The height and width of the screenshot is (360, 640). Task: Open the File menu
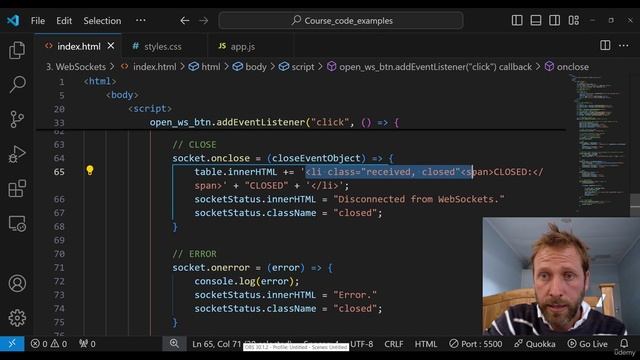38,20
